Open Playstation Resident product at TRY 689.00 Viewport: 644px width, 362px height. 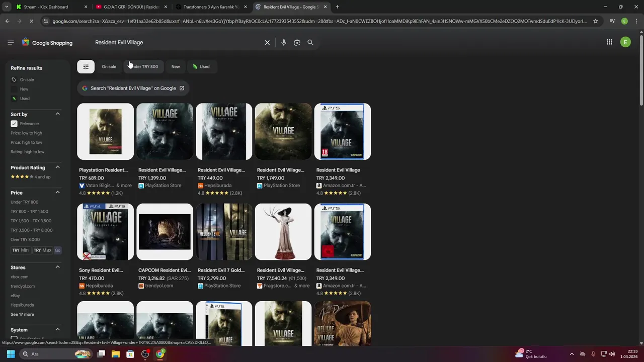click(x=105, y=150)
